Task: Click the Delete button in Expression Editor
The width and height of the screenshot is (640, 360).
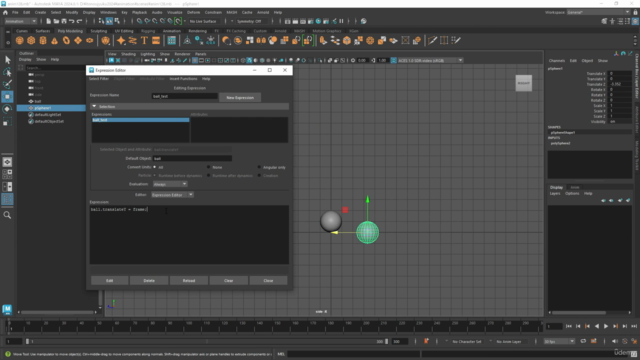Action: [x=149, y=280]
